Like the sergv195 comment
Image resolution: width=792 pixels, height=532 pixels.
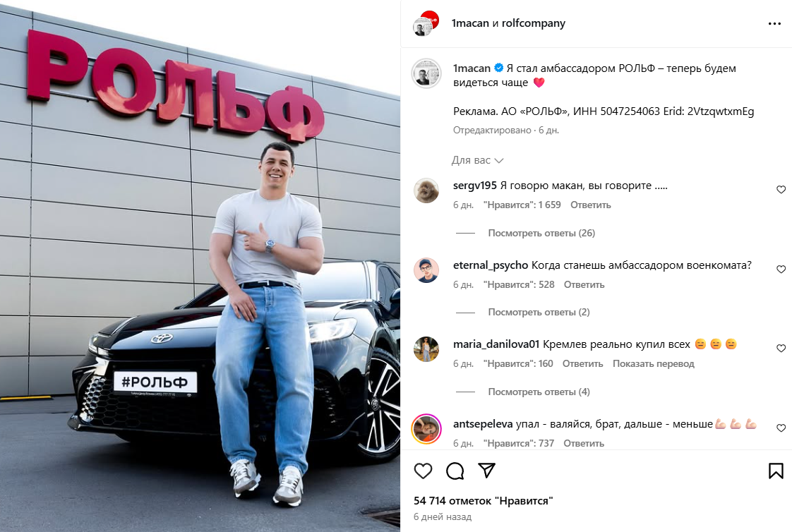[781, 190]
